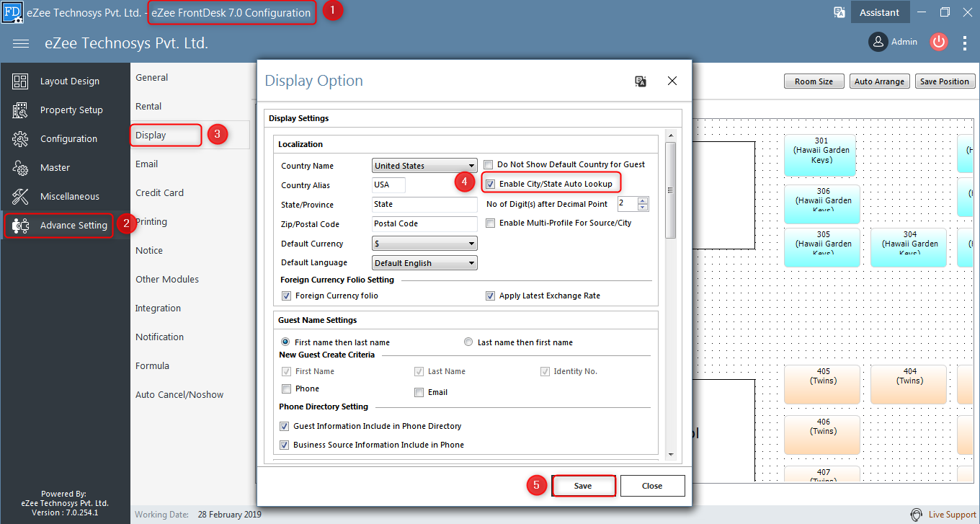Click the Auto Arrange button
Image resolution: width=980 pixels, height=524 pixels.
click(x=879, y=81)
